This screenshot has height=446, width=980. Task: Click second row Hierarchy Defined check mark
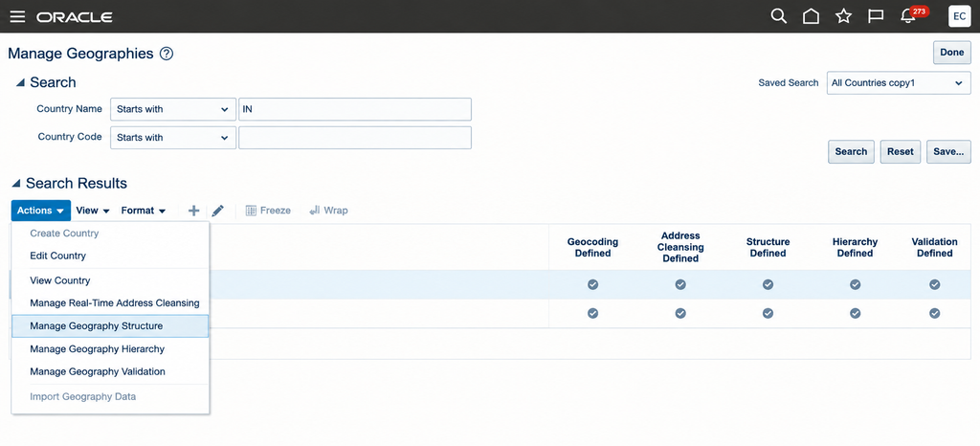click(x=855, y=314)
